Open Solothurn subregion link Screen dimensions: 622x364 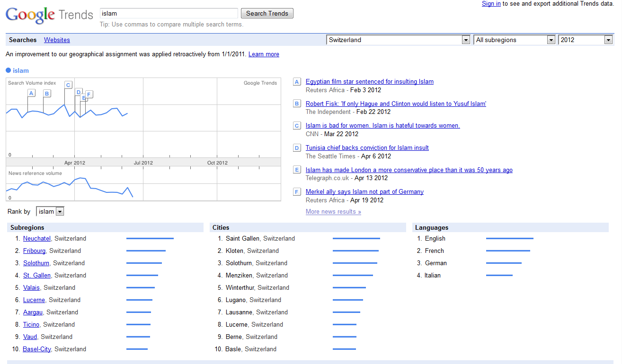(36, 263)
